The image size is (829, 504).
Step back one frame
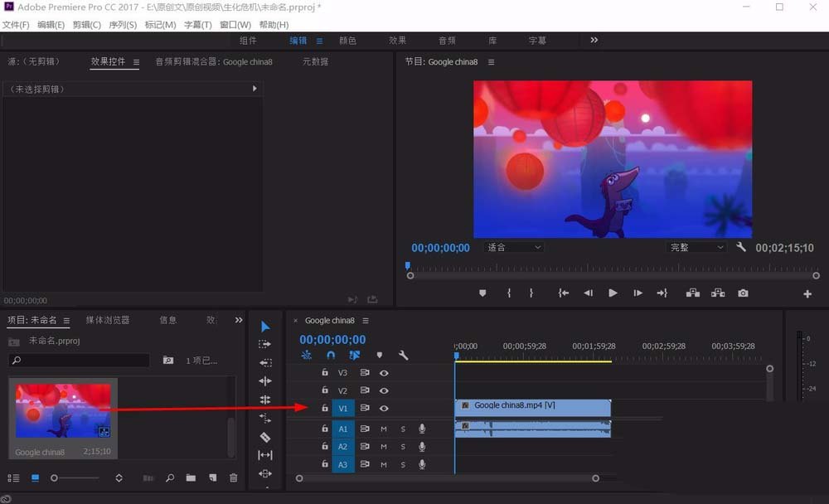pos(588,293)
